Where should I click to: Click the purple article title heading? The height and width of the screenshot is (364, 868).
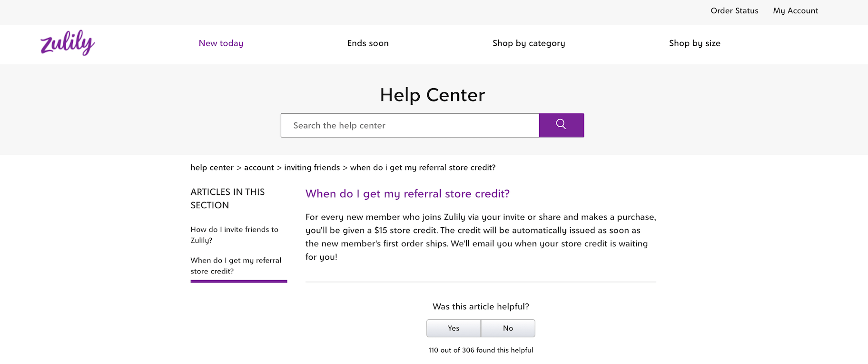[407, 194]
